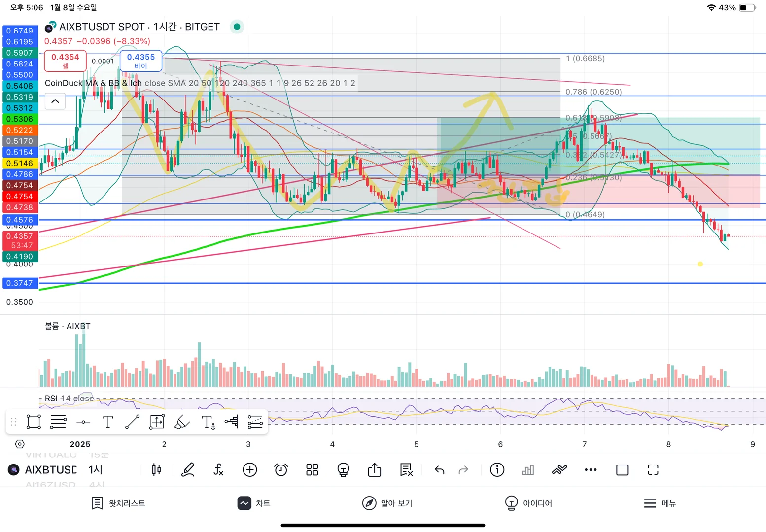Open the 알아 보기 tab
The width and height of the screenshot is (766, 532).
click(387, 503)
